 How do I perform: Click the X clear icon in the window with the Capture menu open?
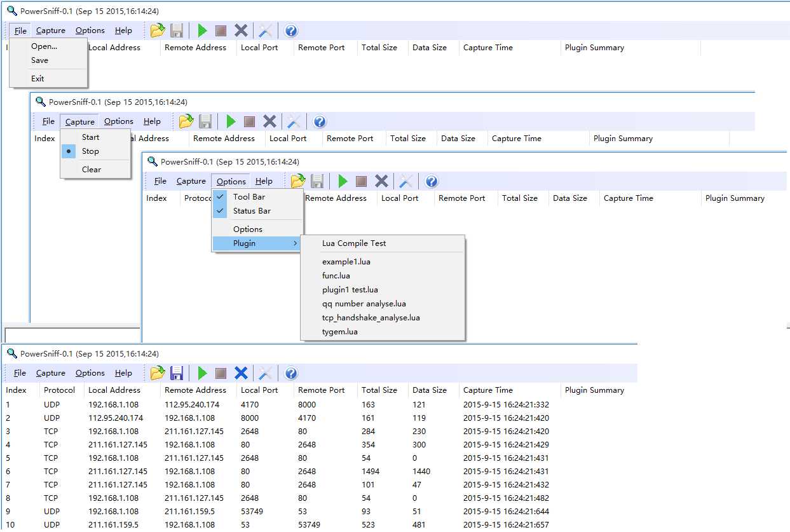pos(269,121)
